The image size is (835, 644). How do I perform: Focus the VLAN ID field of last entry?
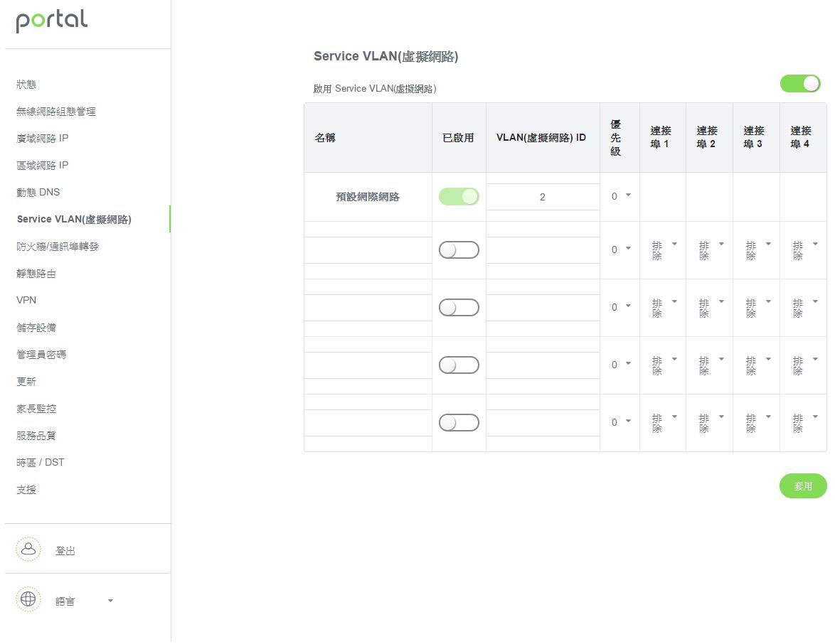tap(543, 423)
